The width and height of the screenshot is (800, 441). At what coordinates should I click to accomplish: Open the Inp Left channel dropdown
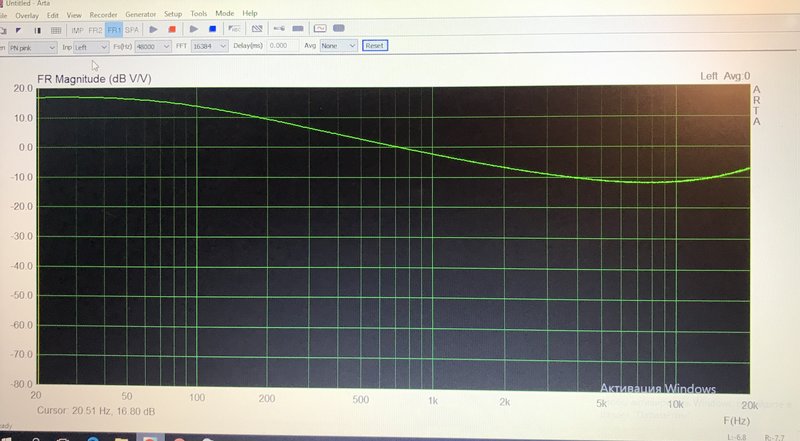[x=91, y=47]
